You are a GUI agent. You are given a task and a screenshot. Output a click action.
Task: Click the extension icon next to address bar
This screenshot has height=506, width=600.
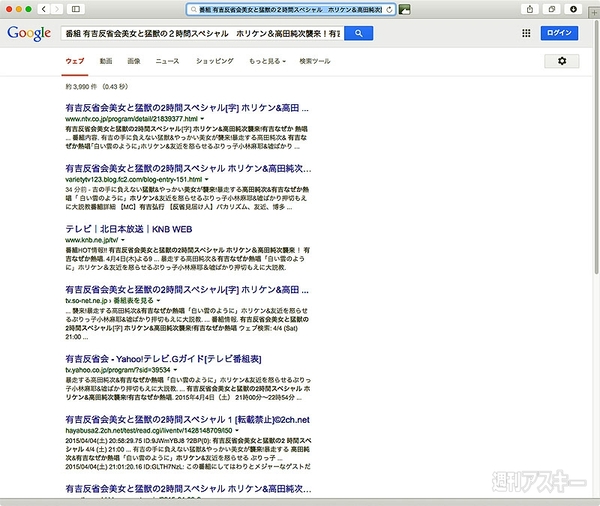404,10
